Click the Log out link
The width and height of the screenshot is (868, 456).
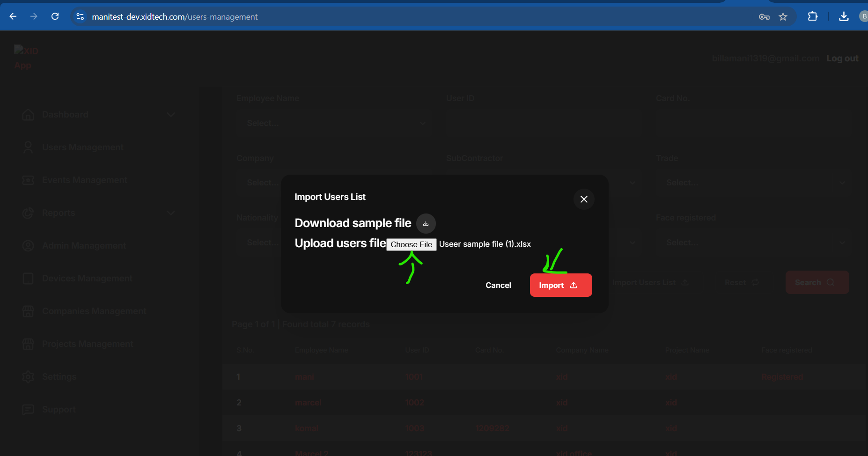click(x=842, y=58)
